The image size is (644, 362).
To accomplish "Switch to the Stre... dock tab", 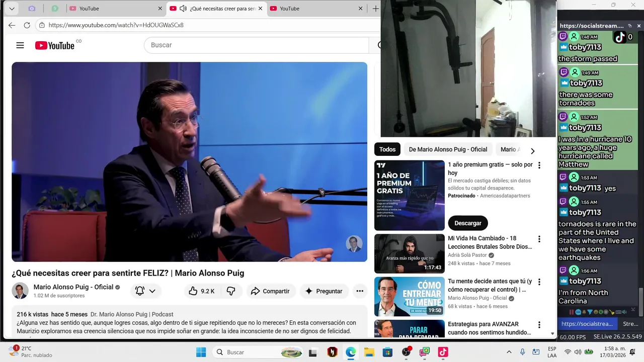I will [630, 324].
